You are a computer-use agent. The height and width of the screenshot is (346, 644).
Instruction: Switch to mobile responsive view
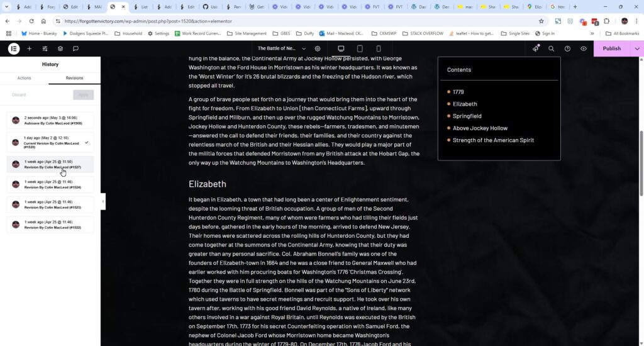[379, 48]
